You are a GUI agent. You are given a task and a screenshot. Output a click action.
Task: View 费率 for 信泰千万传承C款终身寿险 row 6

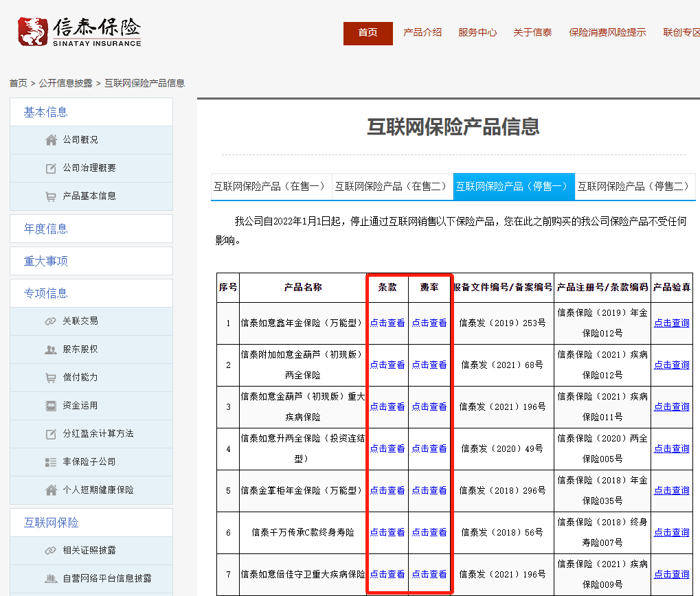tap(429, 533)
